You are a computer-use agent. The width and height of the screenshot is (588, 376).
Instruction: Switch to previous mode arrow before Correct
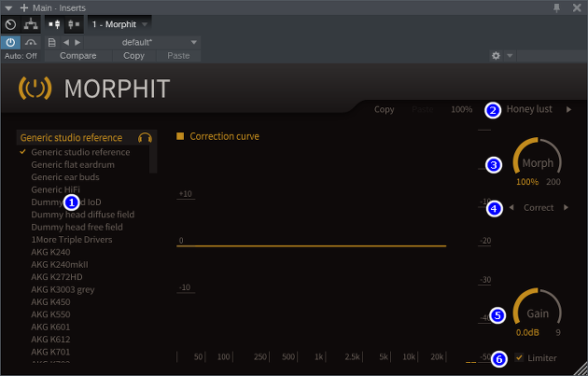tap(511, 207)
